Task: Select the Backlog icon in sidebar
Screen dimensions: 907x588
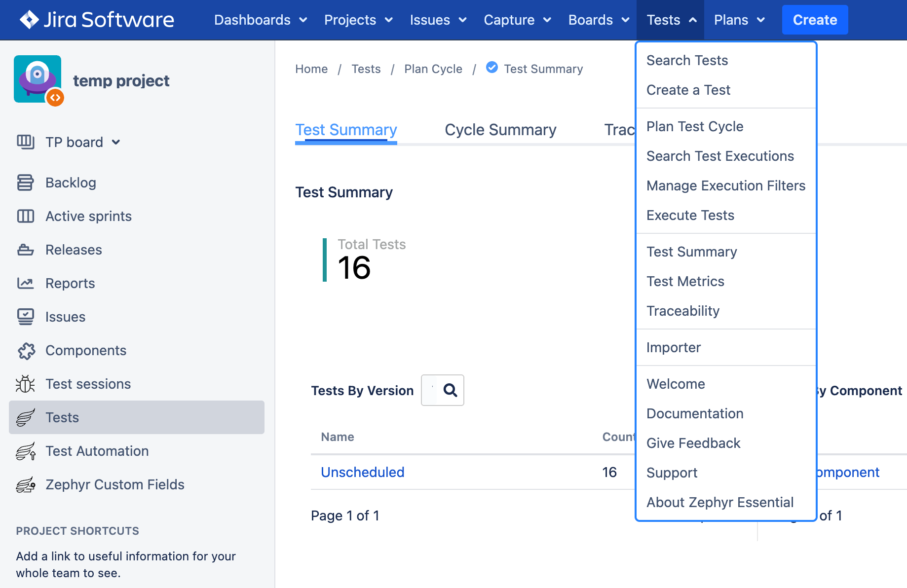Action: 25,182
